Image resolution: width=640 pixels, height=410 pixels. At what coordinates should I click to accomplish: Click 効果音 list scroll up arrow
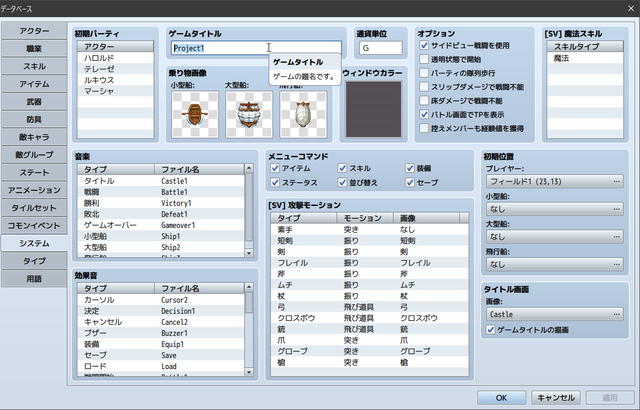(x=249, y=287)
